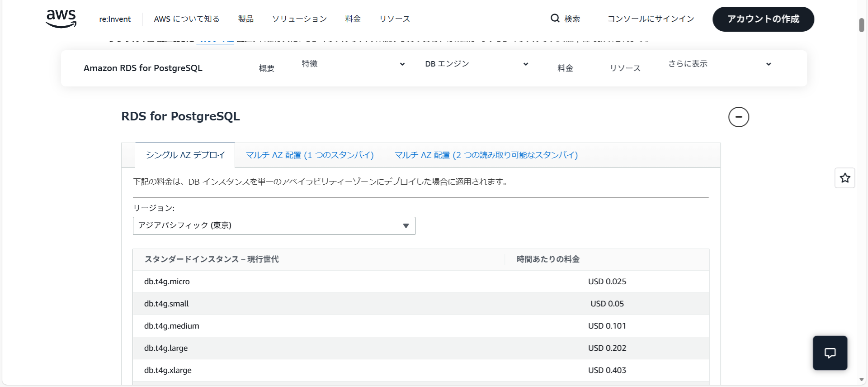Image resolution: width=868 pixels, height=387 pixels.
Task: Open the chat widget icon
Action: click(x=830, y=353)
